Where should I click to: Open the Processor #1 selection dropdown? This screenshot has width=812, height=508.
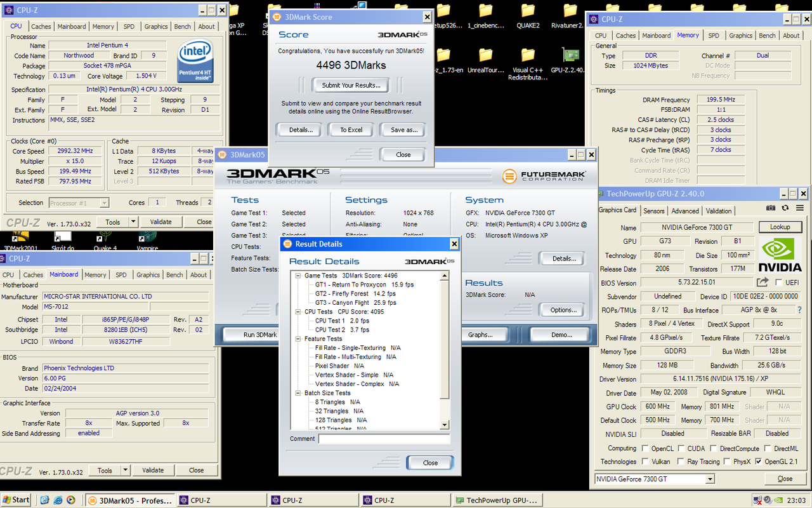point(104,203)
